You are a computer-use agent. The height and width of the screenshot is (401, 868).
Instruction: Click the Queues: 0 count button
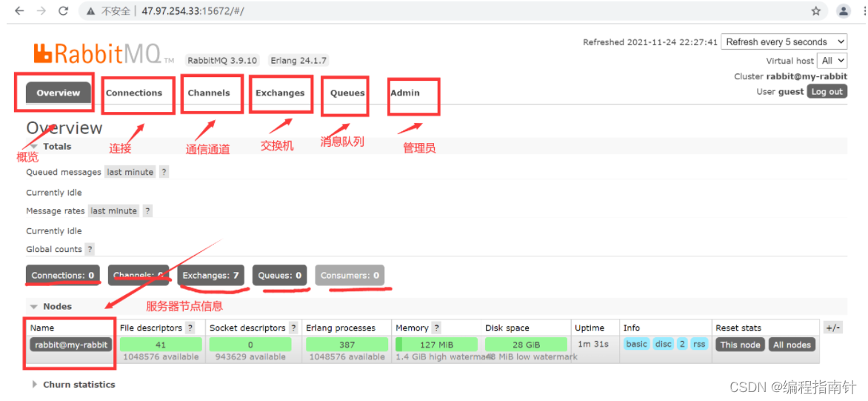point(279,275)
